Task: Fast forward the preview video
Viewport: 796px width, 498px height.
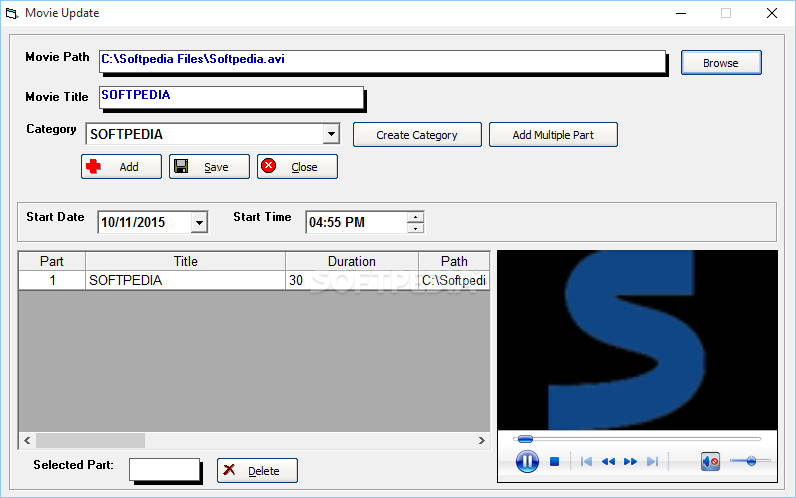Action: 631,461
